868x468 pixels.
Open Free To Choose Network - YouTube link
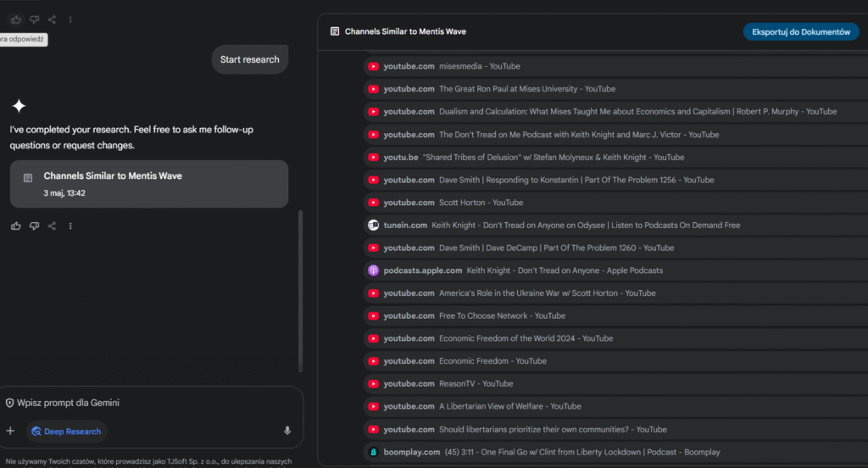[615, 316]
